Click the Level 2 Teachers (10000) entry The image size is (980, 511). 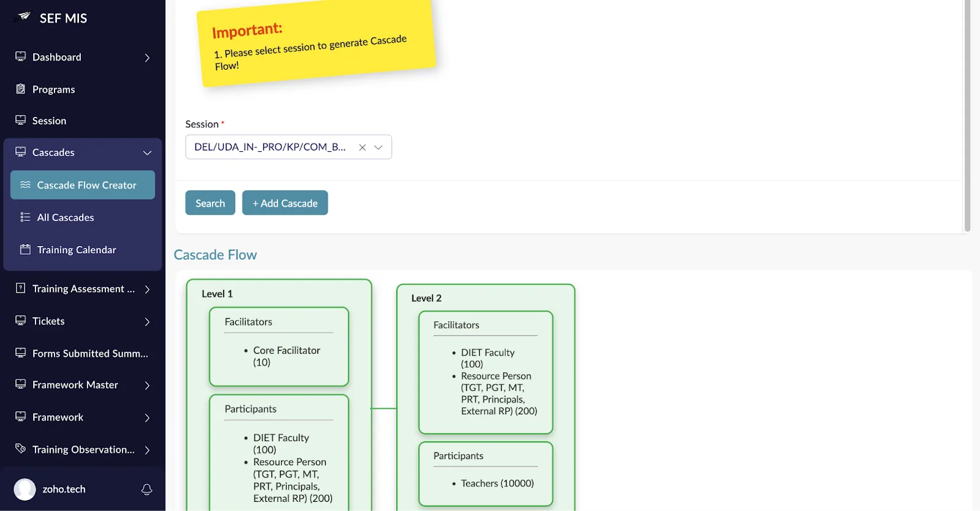497,483
